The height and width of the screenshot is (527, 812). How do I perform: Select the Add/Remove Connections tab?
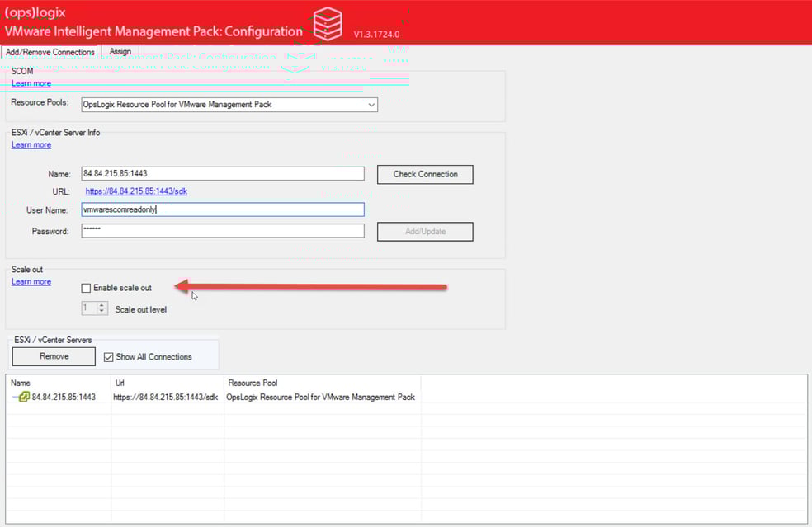[x=50, y=51]
